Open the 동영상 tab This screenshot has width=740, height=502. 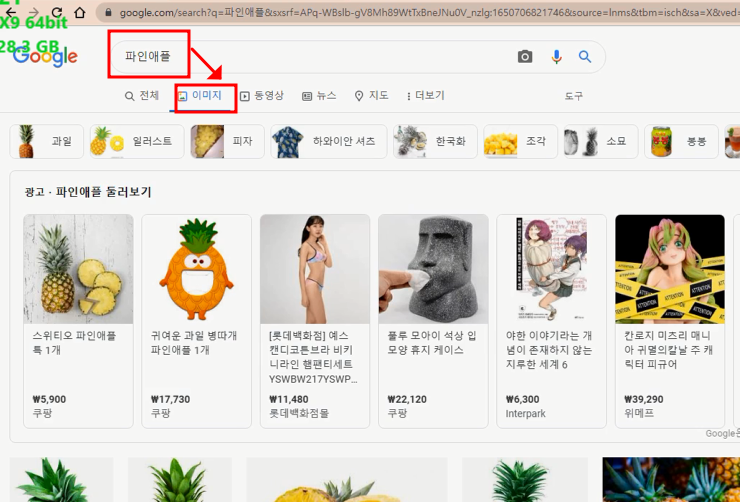(x=261, y=96)
